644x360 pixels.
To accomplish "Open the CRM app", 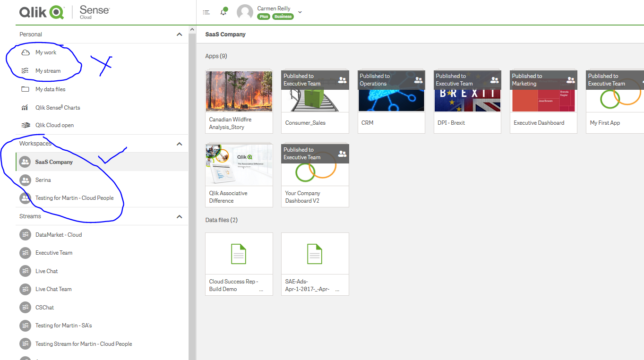I will coord(391,102).
